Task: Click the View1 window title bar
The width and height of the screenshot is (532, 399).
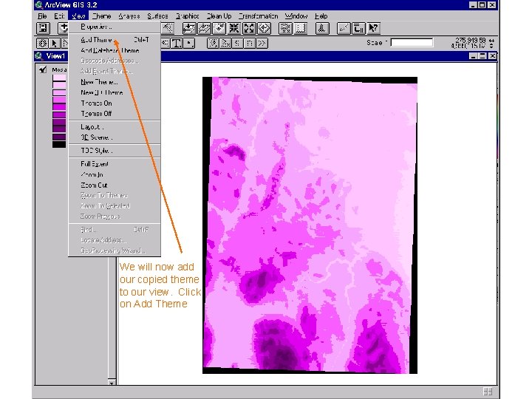Action: click(x=266, y=56)
